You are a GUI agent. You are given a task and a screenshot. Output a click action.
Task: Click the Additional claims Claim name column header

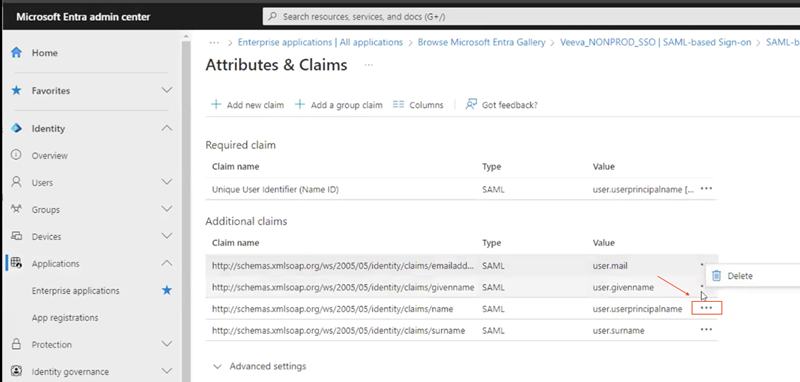(x=236, y=243)
